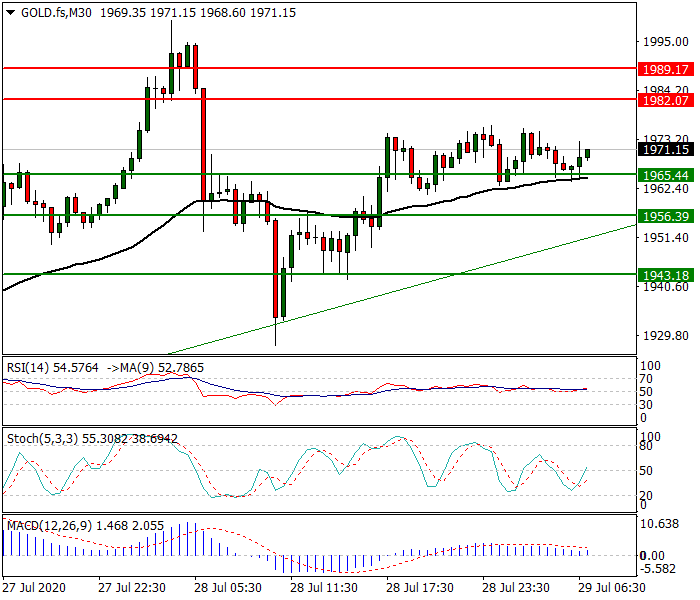Click the 28 Jul 17:30 time label

click(420, 588)
